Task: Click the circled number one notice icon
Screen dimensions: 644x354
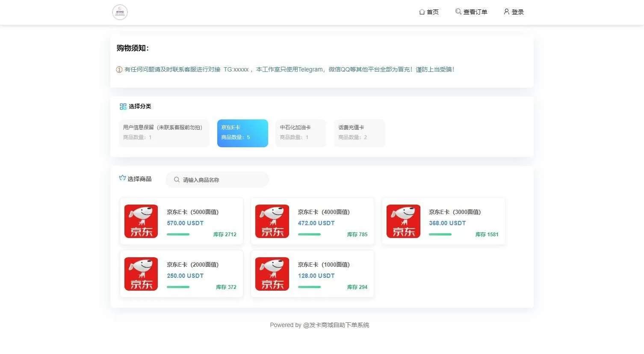Action: click(x=119, y=69)
